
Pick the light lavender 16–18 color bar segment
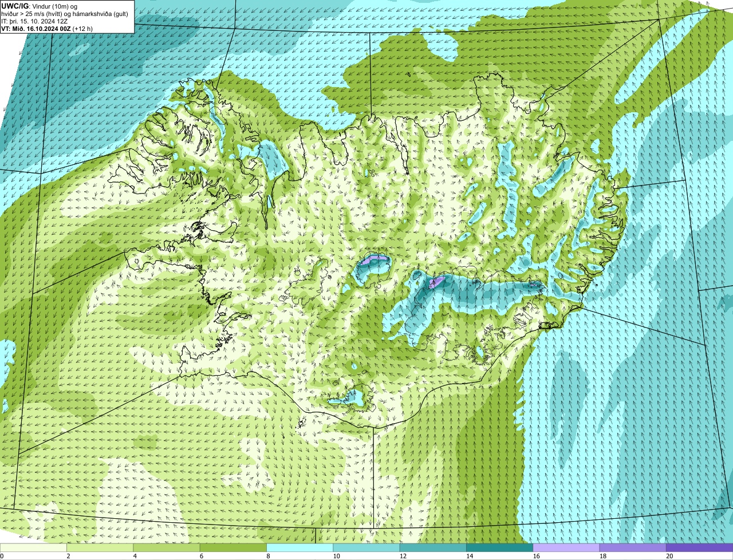pyautogui.click(x=566, y=547)
